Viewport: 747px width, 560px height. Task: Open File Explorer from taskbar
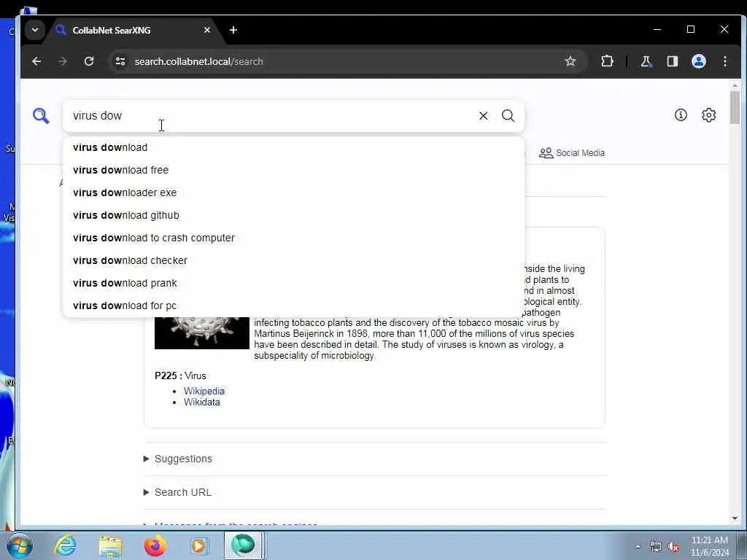[111, 546]
